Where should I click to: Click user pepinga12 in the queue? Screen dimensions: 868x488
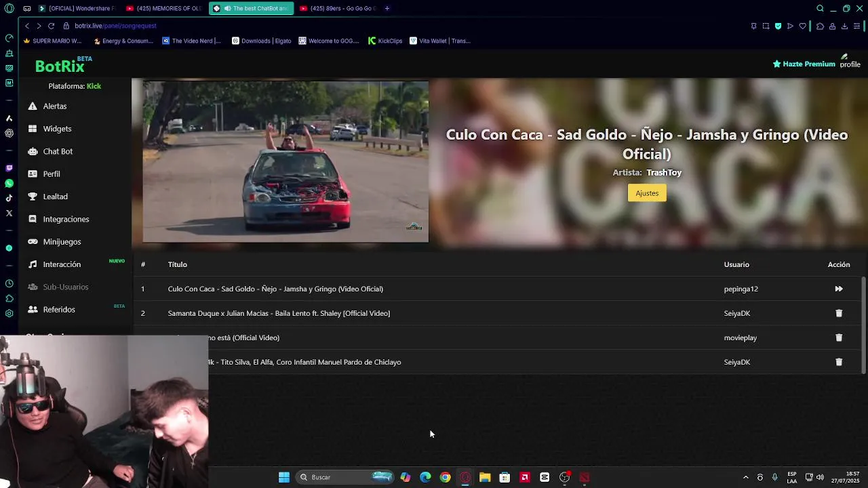tap(741, 289)
